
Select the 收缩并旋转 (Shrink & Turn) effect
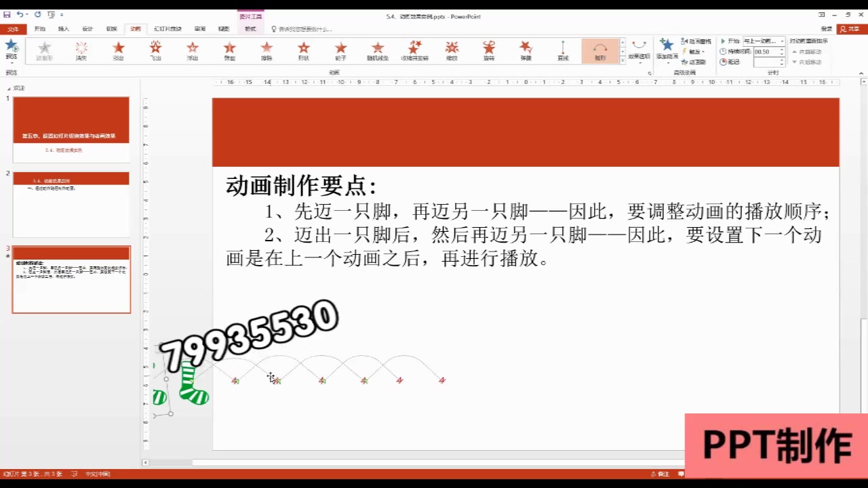pos(415,51)
